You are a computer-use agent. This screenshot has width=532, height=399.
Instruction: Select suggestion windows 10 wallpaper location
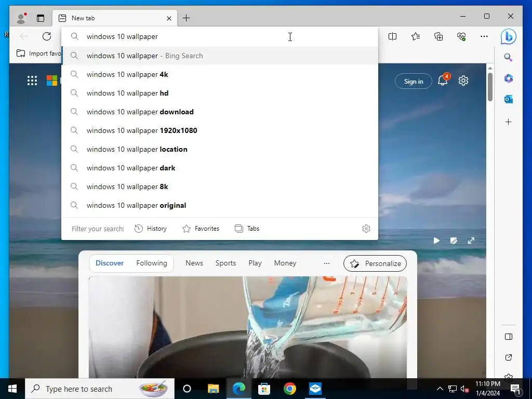[220, 149]
